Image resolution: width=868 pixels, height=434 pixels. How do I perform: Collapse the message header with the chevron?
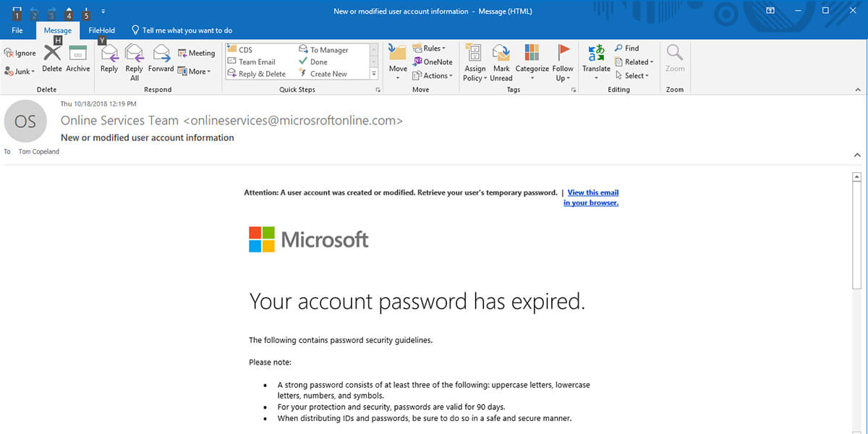(857, 155)
